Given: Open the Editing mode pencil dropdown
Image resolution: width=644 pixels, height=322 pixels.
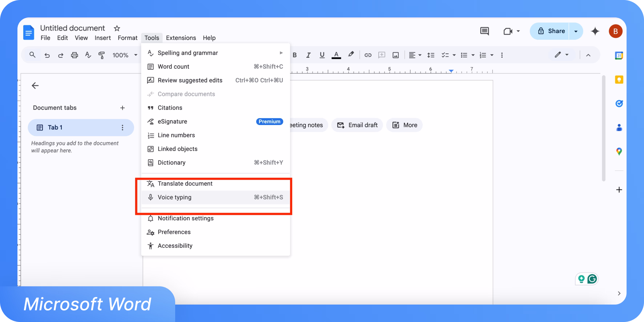Looking at the screenshot, I should (562, 55).
